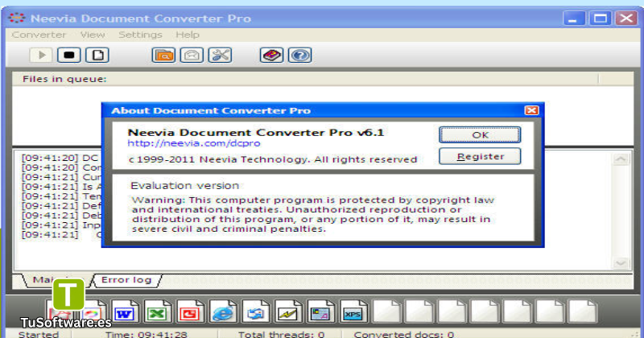
Task: Click the '[09:41:21] Inp' log line
Action: [x=61, y=225]
